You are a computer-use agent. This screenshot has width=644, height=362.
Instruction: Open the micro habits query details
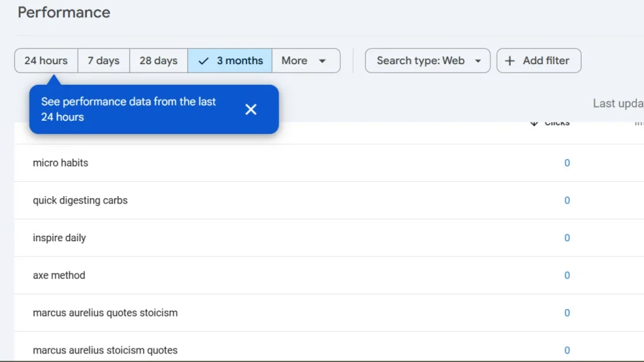[x=60, y=162]
